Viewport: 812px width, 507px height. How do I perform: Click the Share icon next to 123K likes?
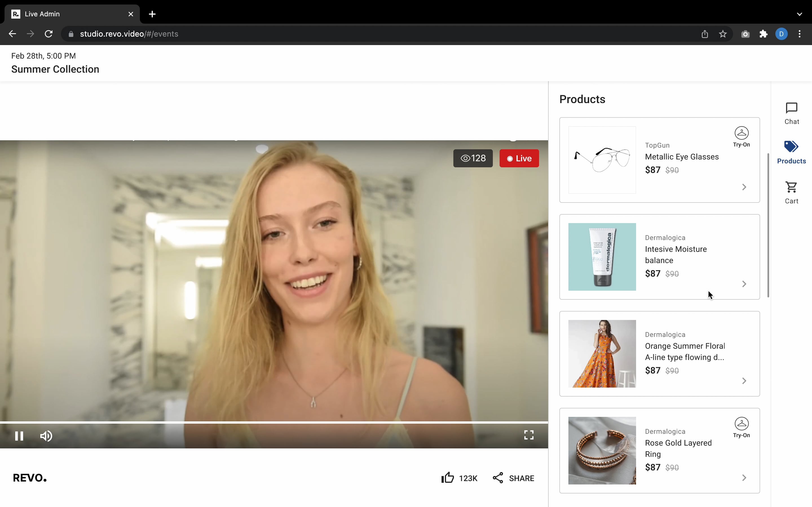click(498, 477)
